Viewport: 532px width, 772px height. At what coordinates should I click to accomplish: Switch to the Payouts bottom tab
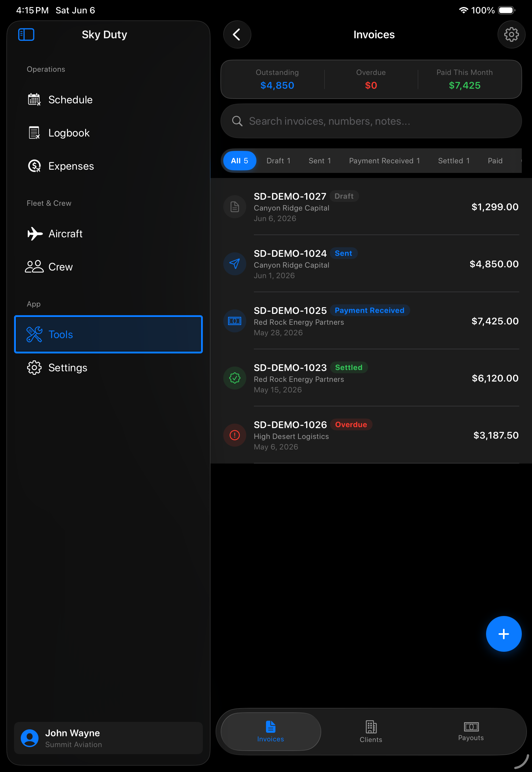[x=471, y=731]
